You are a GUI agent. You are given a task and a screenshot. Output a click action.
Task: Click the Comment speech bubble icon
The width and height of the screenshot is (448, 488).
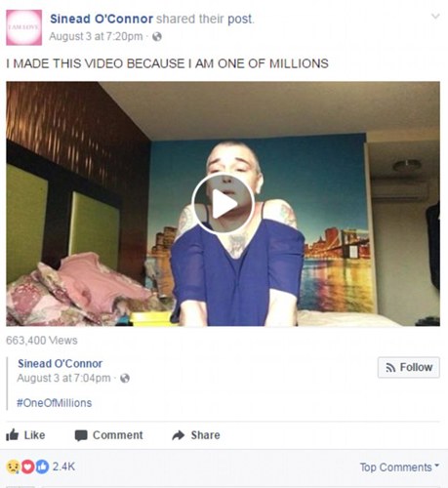click(x=81, y=435)
